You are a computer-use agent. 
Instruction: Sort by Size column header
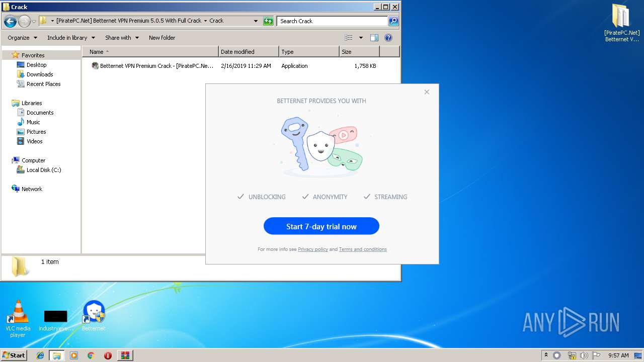click(x=359, y=52)
